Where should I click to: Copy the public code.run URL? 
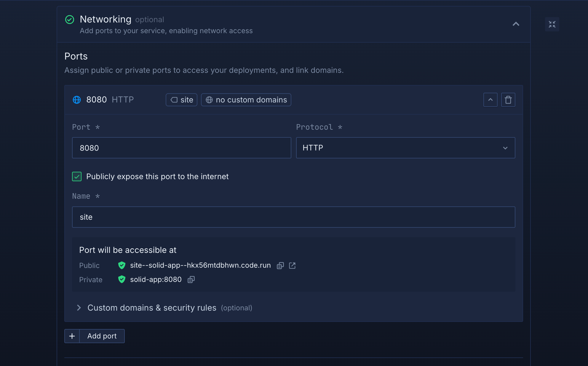click(280, 266)
